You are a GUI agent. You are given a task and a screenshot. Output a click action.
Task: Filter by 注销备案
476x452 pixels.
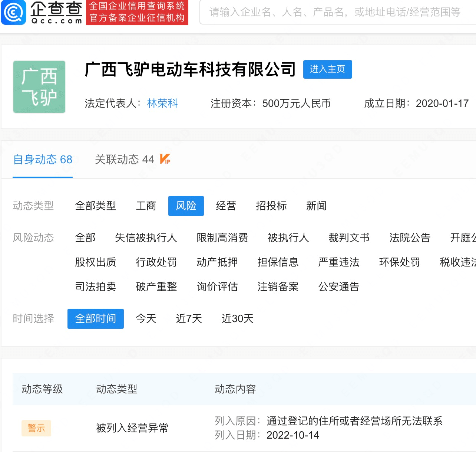tap(278, 286)
